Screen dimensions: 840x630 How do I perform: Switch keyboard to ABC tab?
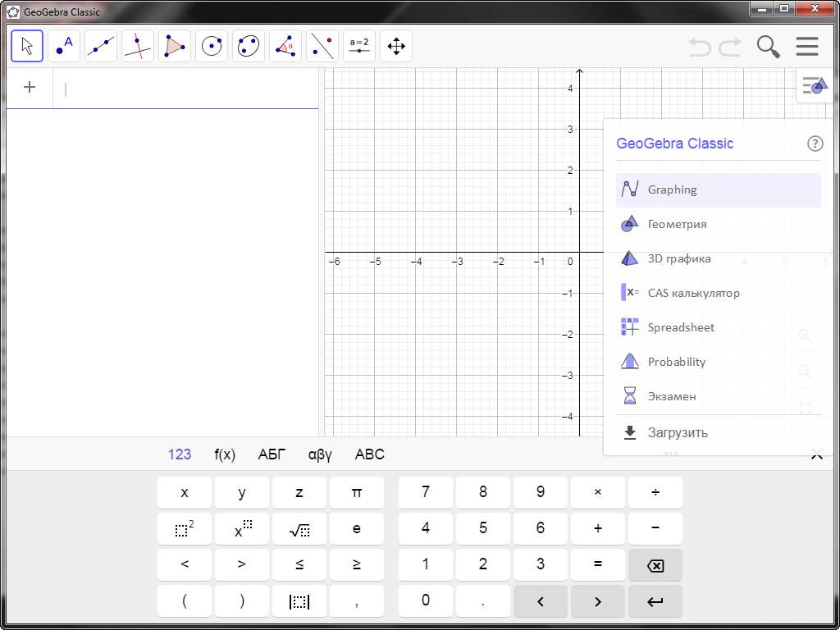point(370,454)
